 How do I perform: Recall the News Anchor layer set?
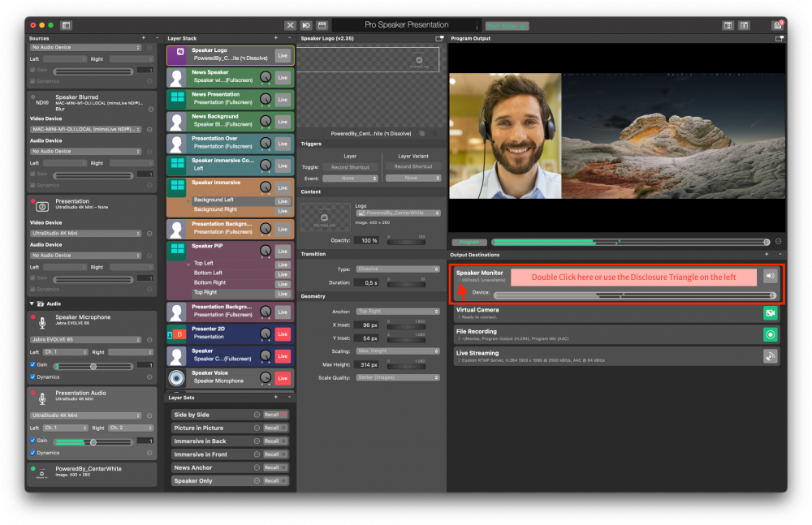click(275, 467)
